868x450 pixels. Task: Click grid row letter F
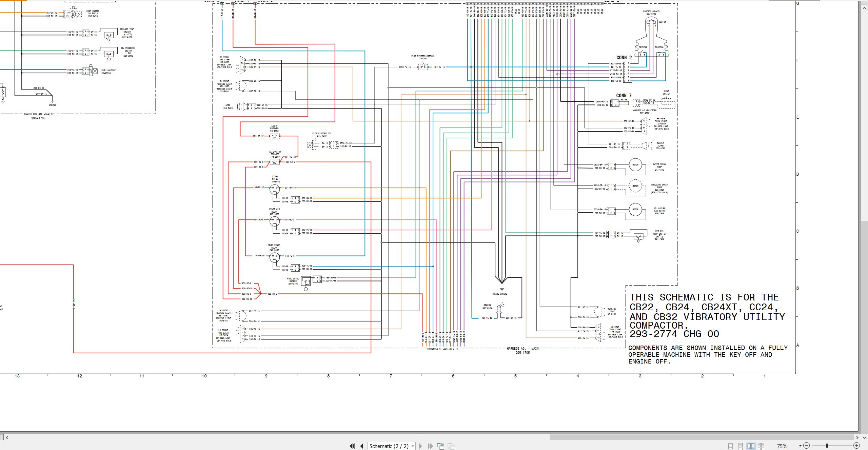(x=798, y=60)
